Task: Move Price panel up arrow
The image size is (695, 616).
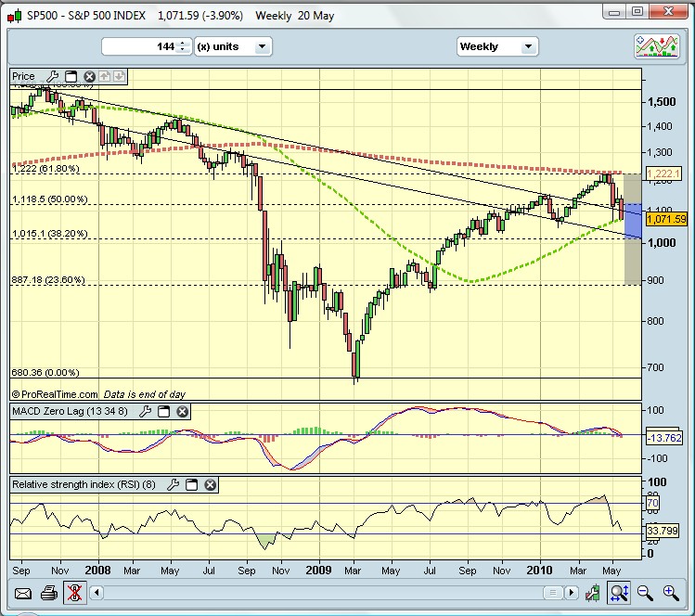Action: pyautogui.click(x=104, y=76)
